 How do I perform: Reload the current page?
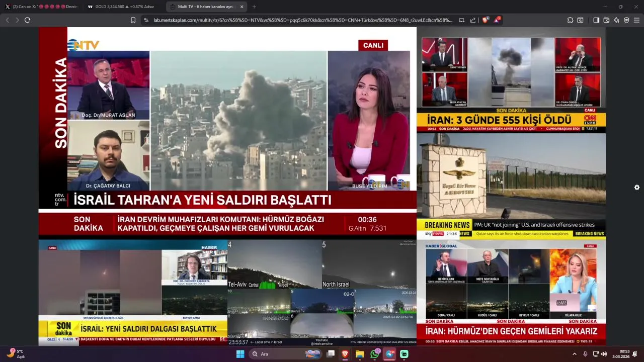pyautogui.click(x=27, y=20)
